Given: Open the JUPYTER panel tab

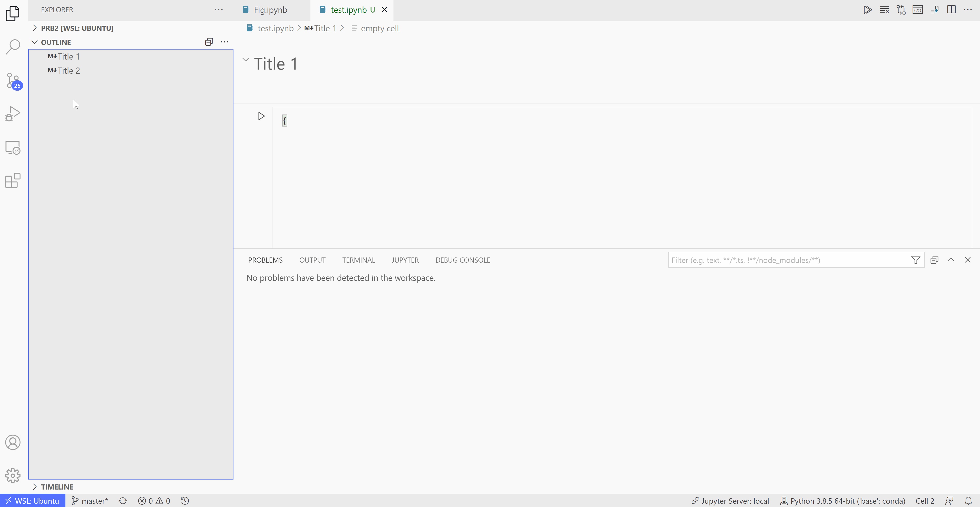Looking at the screenshot, I should coord(405,260).
